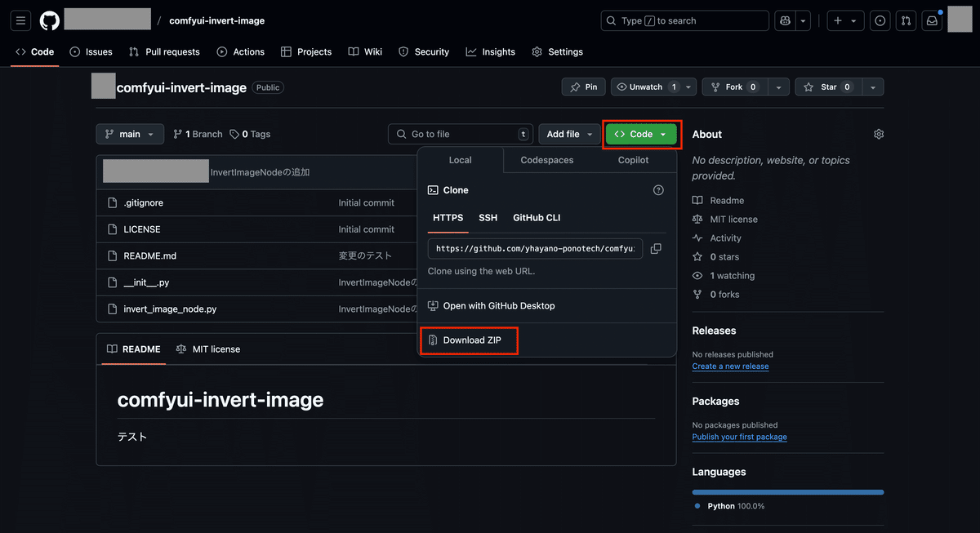Select the SSH clone option

488,218
